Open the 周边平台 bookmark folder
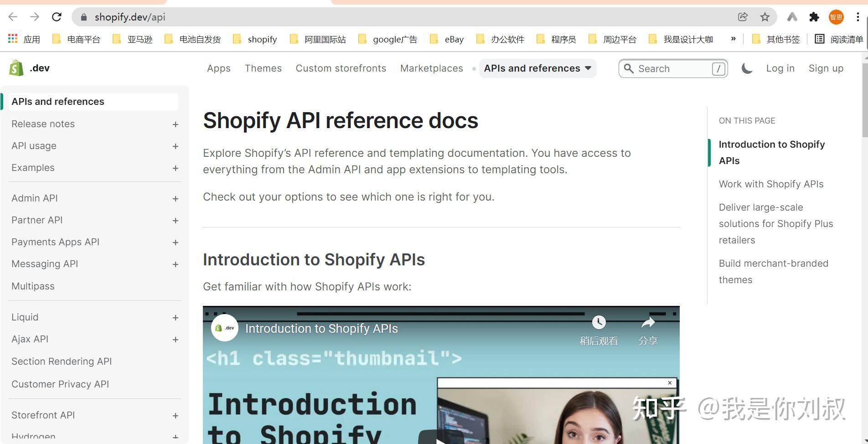 coord(612,39)
